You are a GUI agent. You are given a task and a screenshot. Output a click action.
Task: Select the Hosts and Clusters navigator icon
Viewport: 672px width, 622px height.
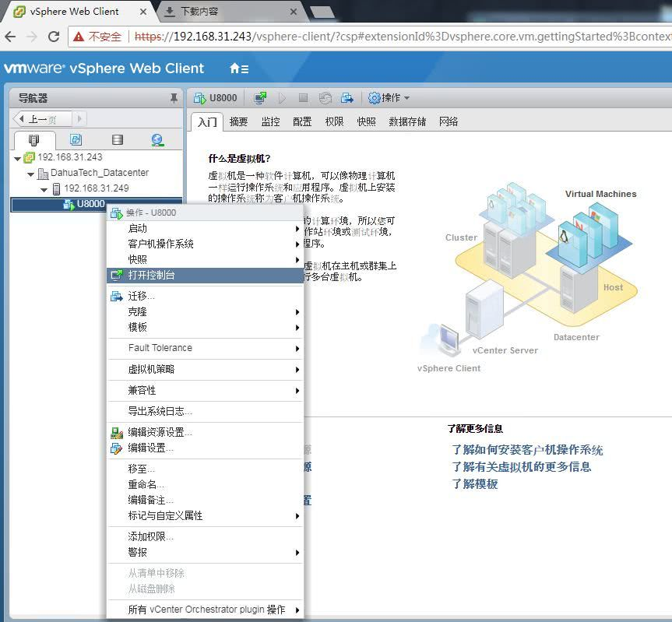[x=32, y=140]
